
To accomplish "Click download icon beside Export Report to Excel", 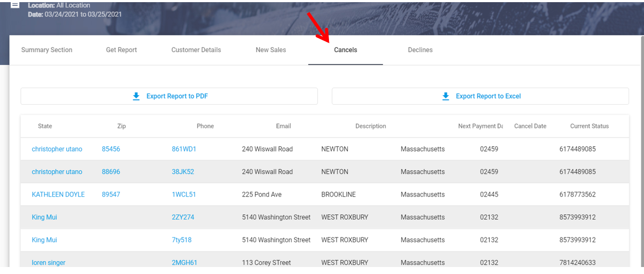I will pos(446,96).
